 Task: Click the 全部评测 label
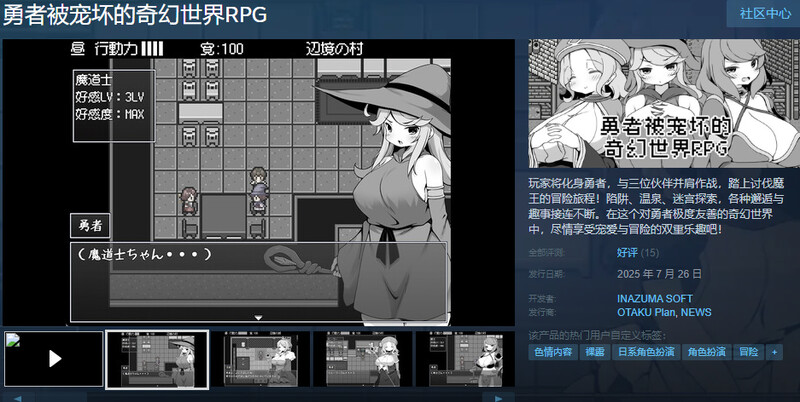tap(546, 253)
